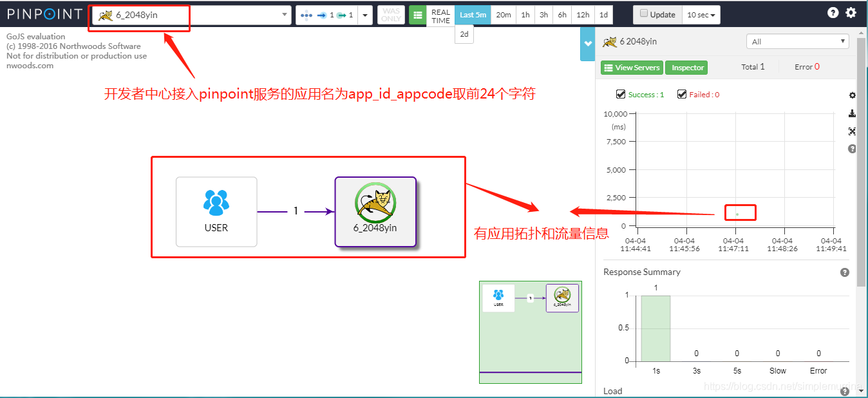This screenshot has width=868, height=398.
Task: Open the 10 sec refresh interval dropdown
Action: (701, 14)
